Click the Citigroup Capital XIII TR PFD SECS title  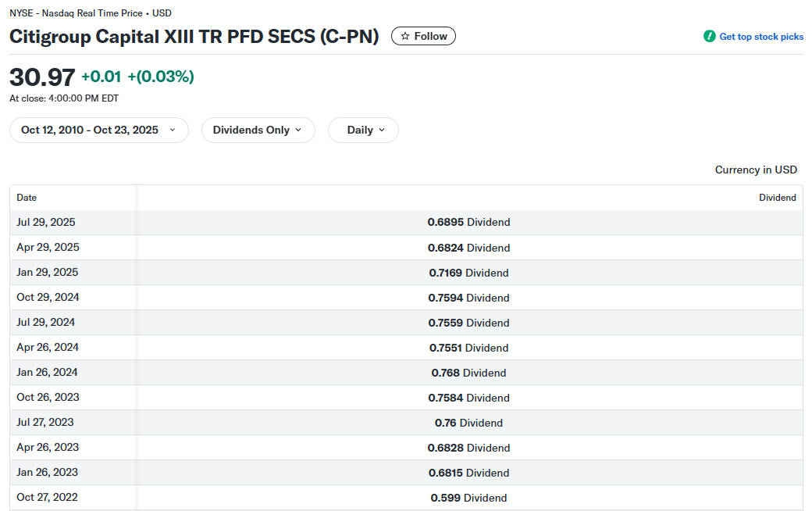194,37
